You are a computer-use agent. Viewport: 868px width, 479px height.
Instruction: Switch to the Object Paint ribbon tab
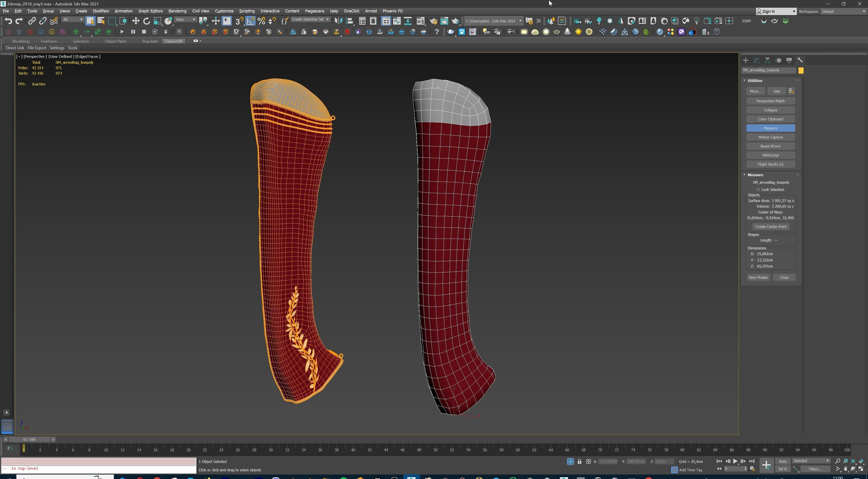coord(115,41)
